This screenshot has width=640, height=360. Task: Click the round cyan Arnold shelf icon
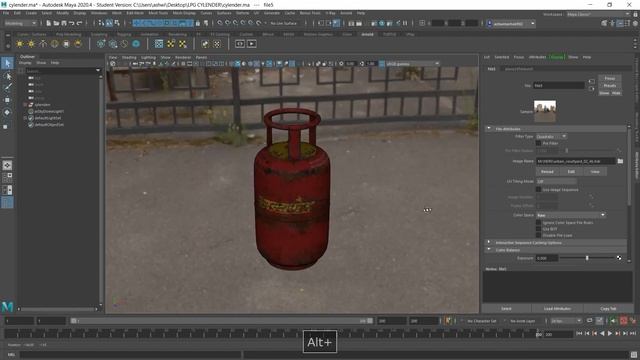coord(136,44)
